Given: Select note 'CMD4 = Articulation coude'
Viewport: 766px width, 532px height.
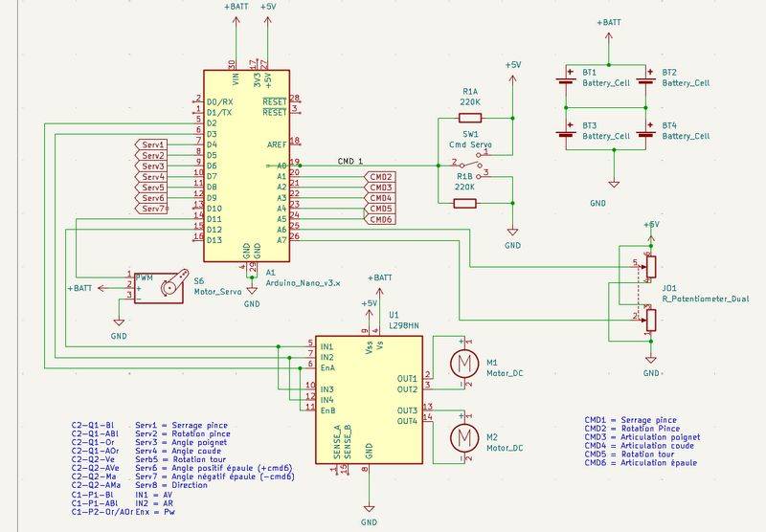Looking at the screenshot, I should [x=639, y=446].
